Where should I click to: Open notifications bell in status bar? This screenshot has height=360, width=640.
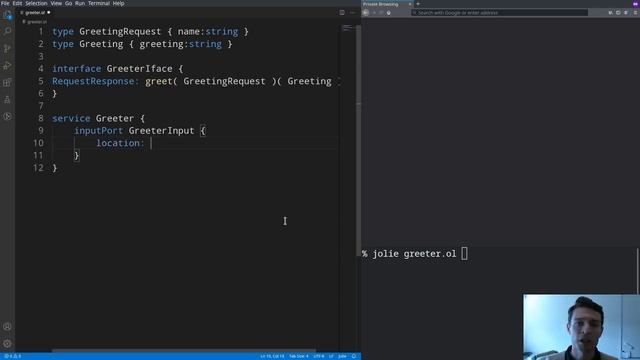coord(354,356)
